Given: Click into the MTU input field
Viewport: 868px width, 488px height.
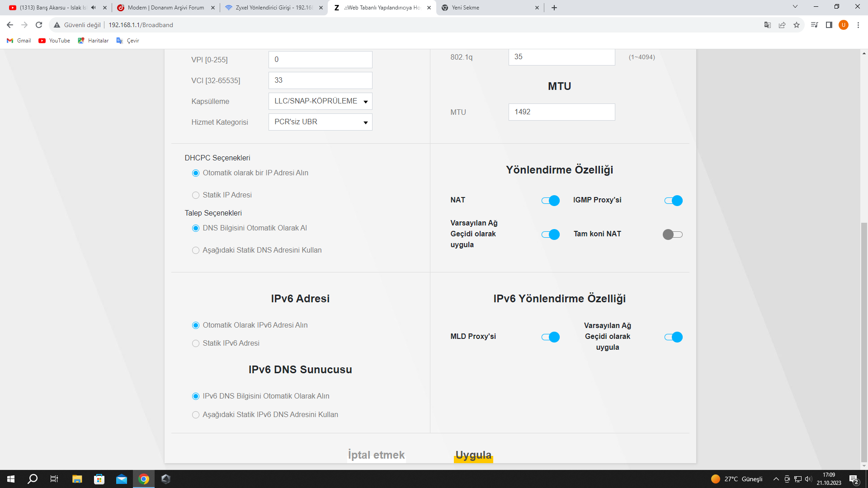Looking at the screenshot, I should pyautogui.click(x=561, y=112).
